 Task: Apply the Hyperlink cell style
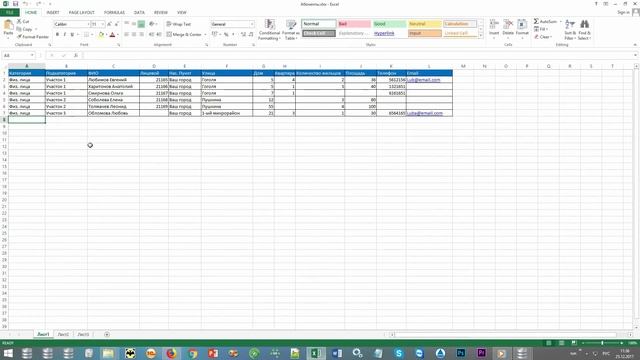point(389,33)
